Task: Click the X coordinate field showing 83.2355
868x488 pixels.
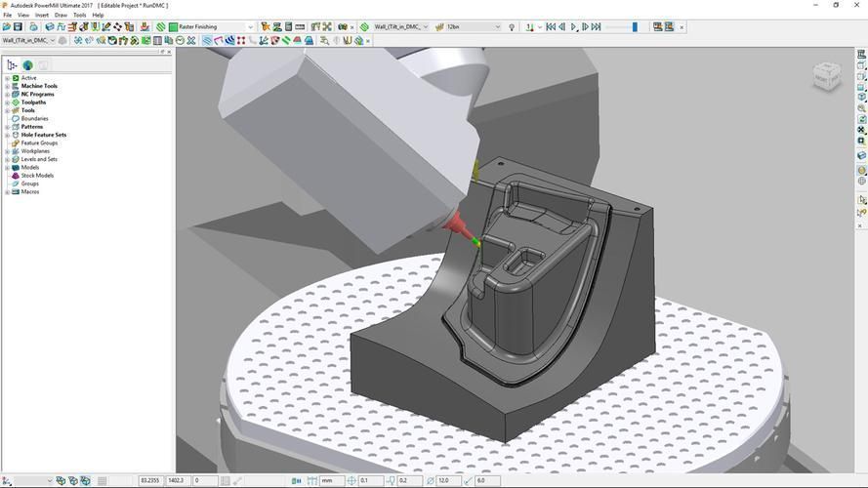Action: pyautogui.click(x=151, y=481)
